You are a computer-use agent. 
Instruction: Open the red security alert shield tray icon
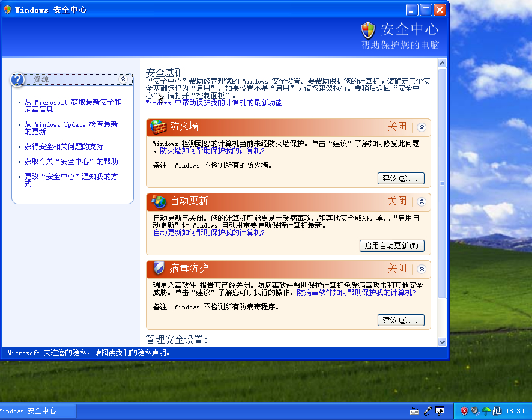coord(464,411)
